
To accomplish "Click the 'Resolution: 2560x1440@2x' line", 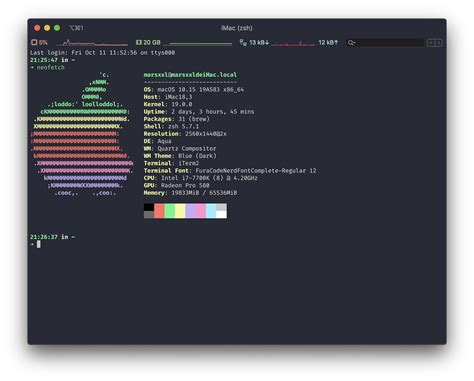I will click(x=185, y=134).
